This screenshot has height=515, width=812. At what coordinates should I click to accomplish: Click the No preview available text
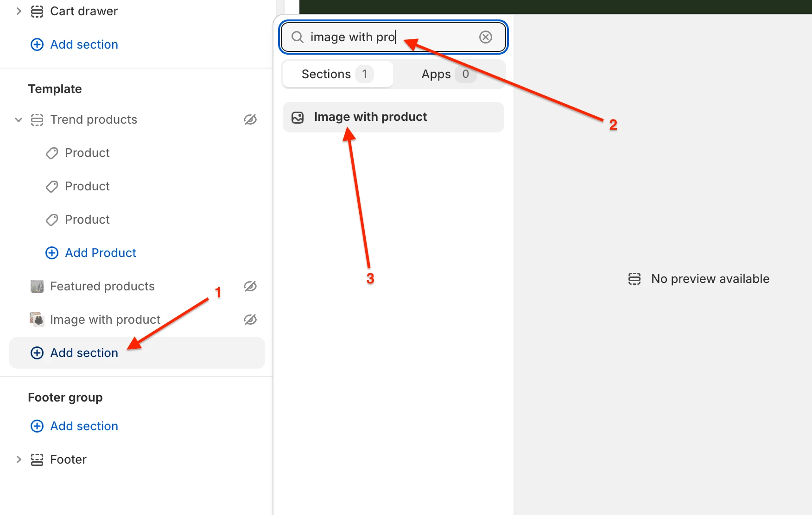pyautogui.click(x=710, y=279)
